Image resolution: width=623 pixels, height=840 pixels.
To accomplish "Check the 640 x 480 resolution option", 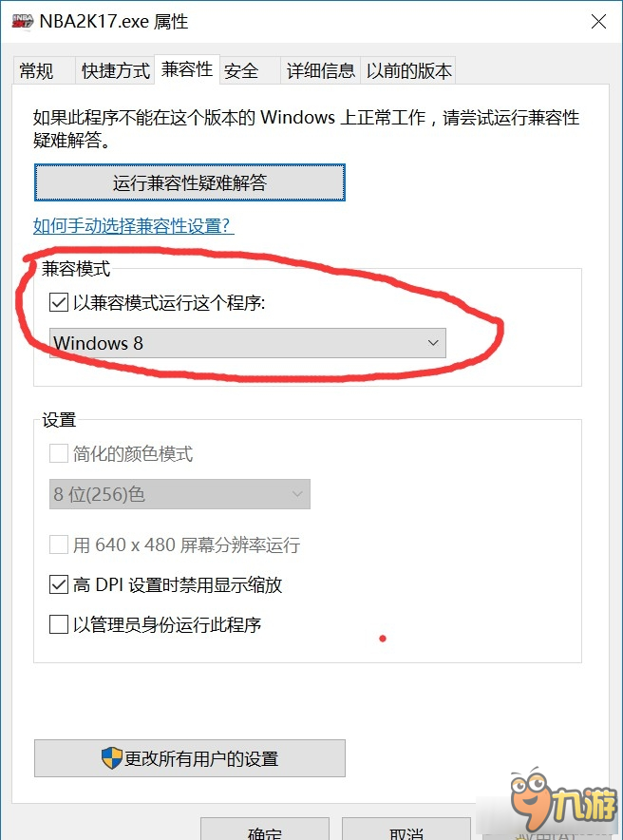I will point(58,544).
